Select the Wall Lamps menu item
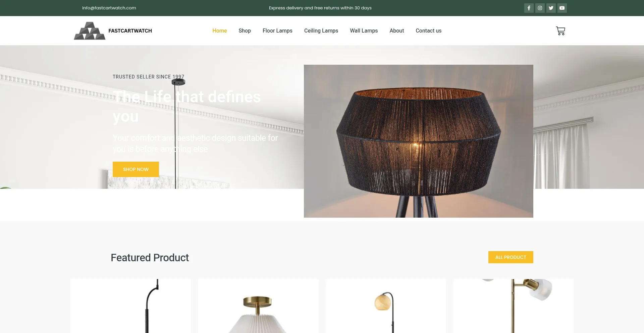 [x=364, y=31]
